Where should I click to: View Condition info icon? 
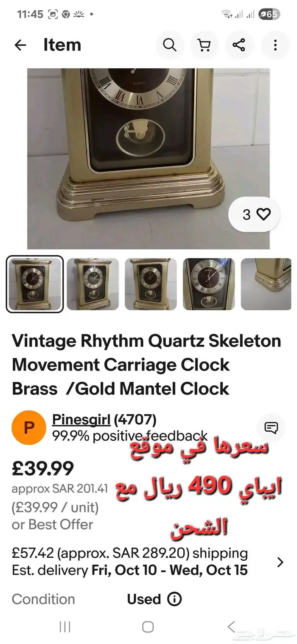pyautogui.click(x=174, y=599)
